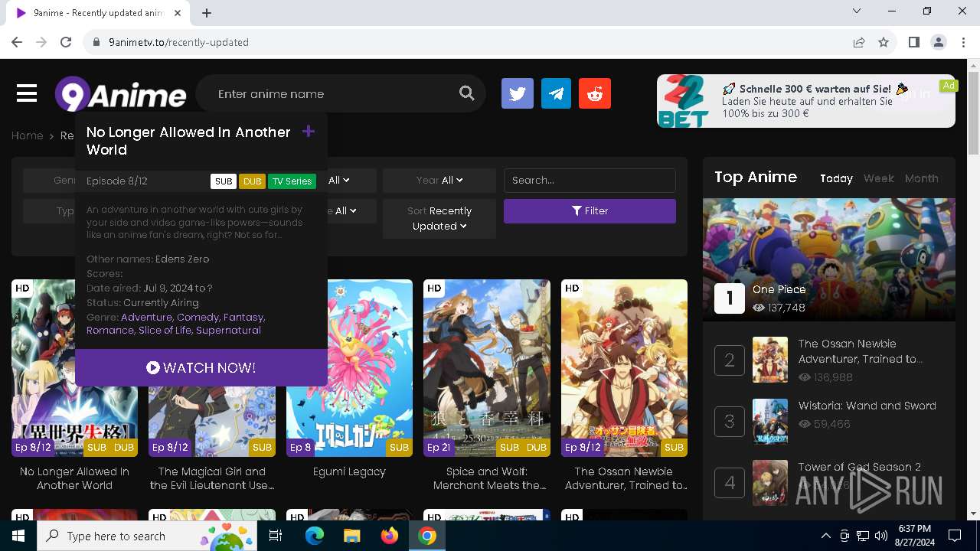This screenshot has height=551, width=980.
Task: Open the hamburger menu icon
Action: point(27,93)
